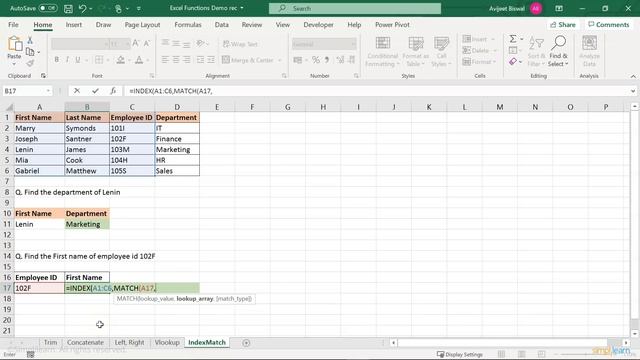Click the Enter checkmark in formula bar
This screenshot has height=360, width=640.
[x=95, y=91]
